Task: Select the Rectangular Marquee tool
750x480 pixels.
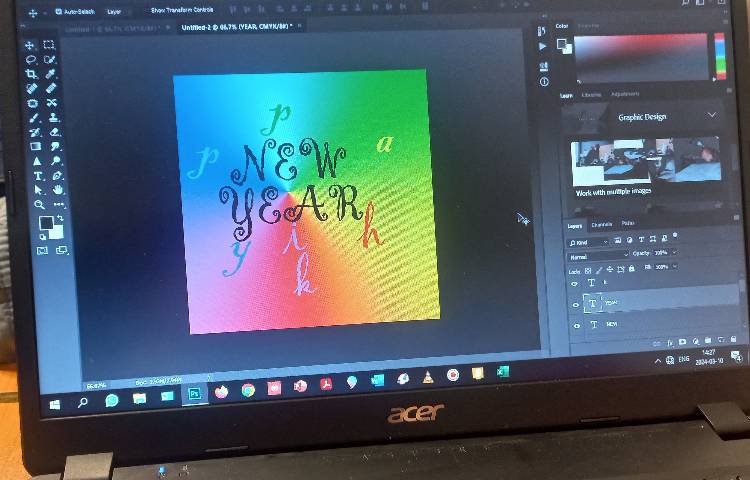Action: pyautogui.click(x=50, y=45)
